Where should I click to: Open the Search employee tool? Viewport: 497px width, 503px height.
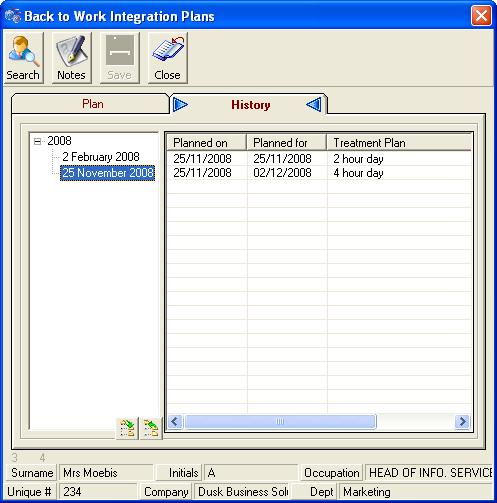coord(23,58)
